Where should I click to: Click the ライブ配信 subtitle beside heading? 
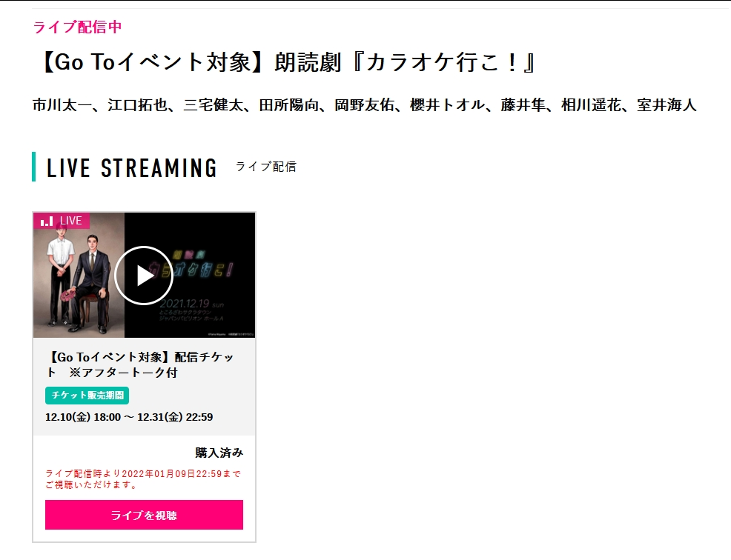click(x=265, y=167)
